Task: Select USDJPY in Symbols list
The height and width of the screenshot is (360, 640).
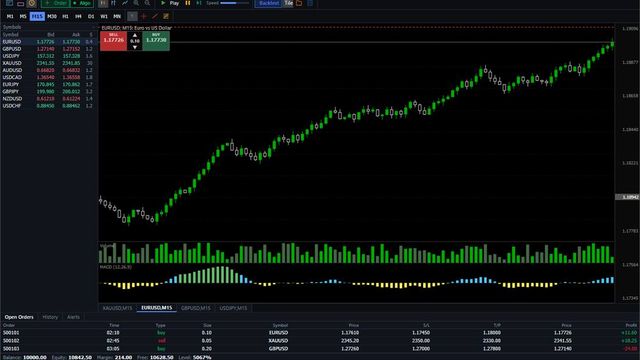Action: click(49, 56)
